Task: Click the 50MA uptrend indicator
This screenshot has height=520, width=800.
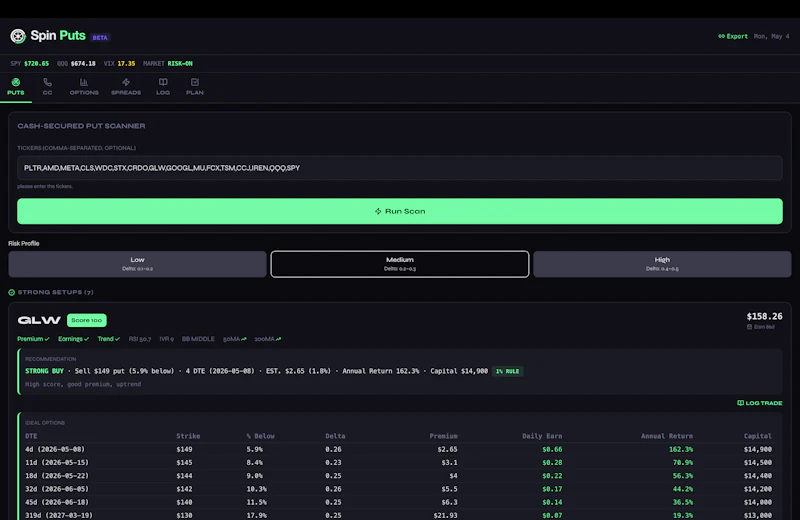Action: (x=235, y=339)
